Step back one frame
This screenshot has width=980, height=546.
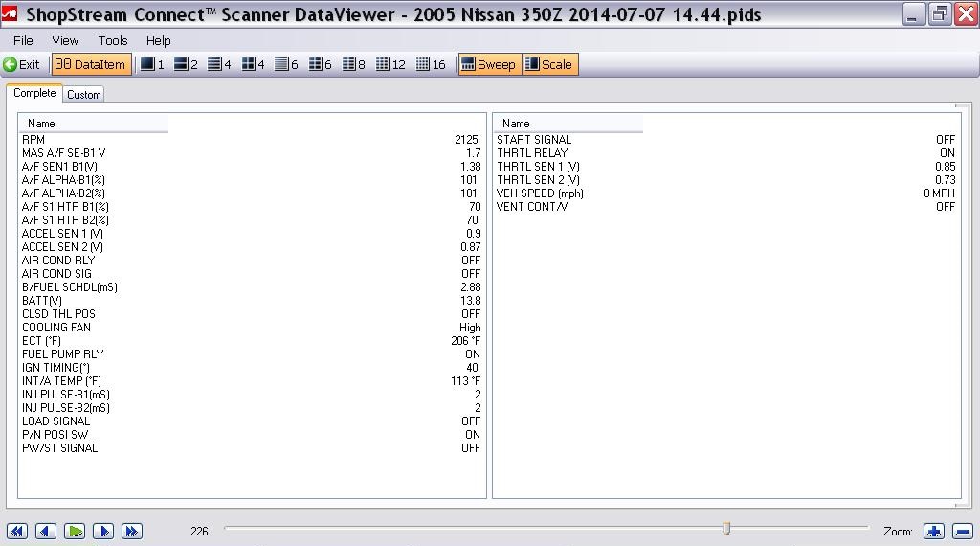pyautogui.click(x=46, y=531)
